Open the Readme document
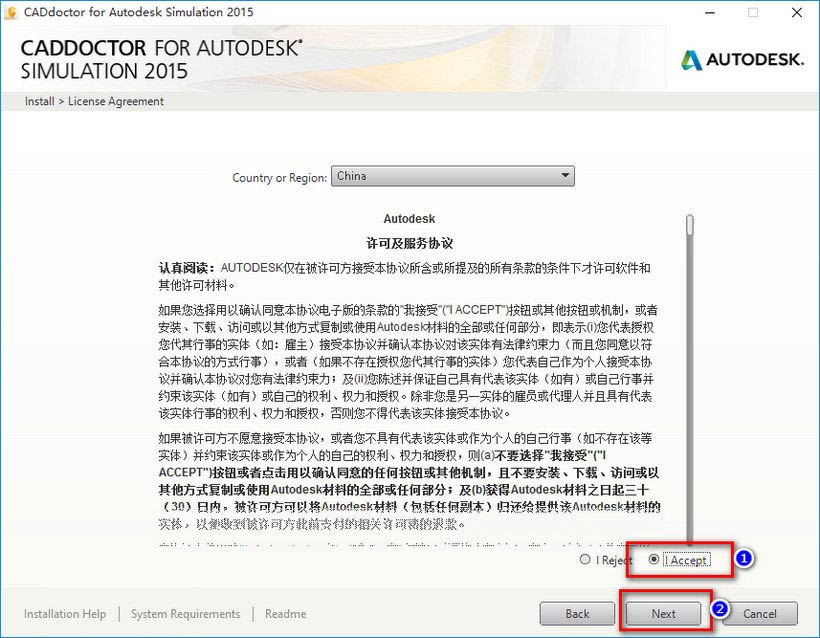 click(285, 614)
